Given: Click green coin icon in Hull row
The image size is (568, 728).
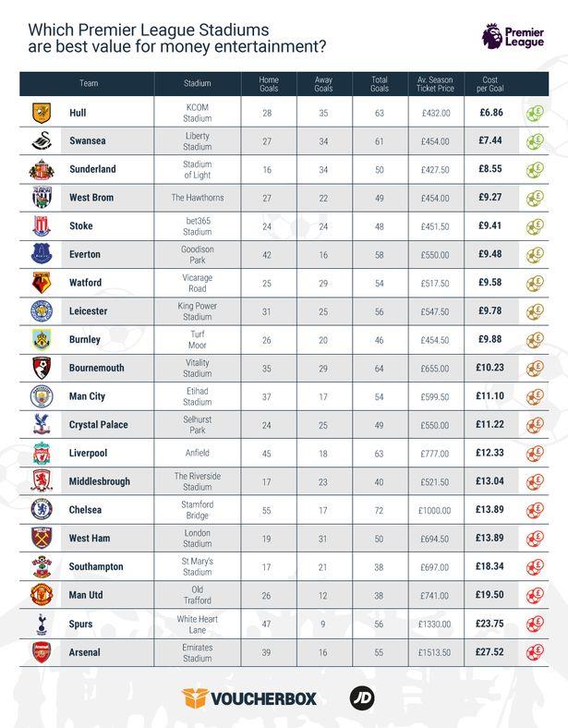Looking at the screenshot, I should coord(535,113).
